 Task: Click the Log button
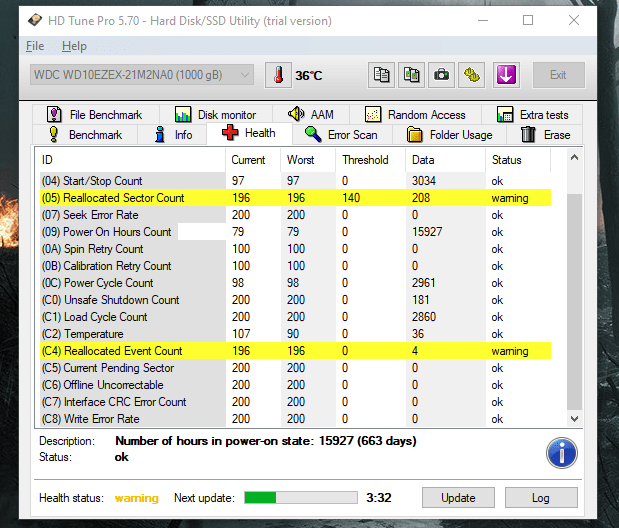click(541, 498)
